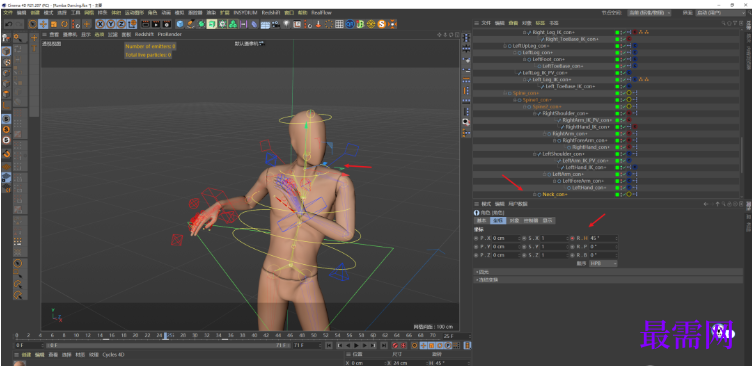Click the Play Forward button on timeline
Screen dimensions: 752x366
356,345
